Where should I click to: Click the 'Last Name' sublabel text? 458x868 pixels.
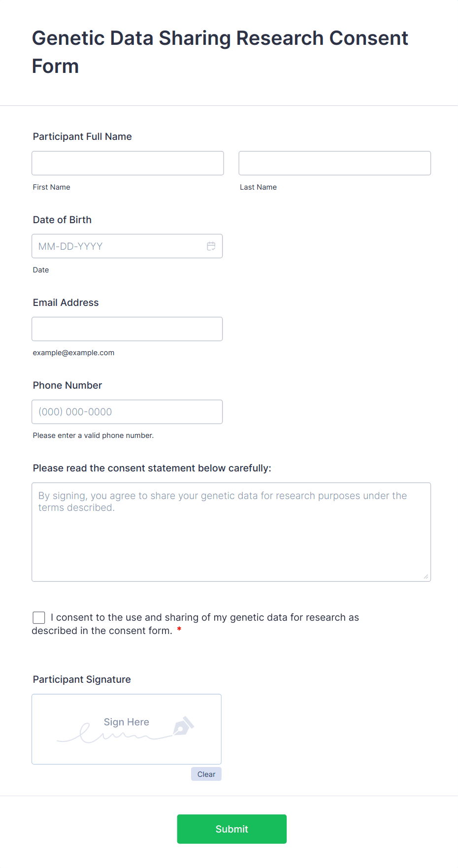coord(258,187)
